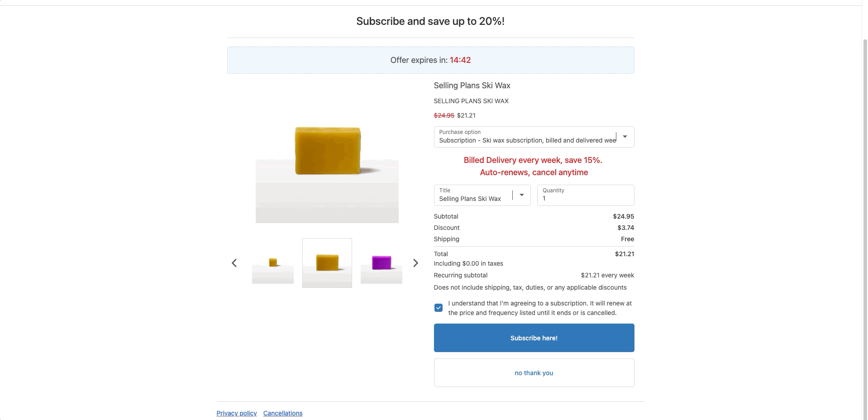Select the small yellow wax thumbnail
This screenshot has width=868, height=420.
(x=273, y=263)
